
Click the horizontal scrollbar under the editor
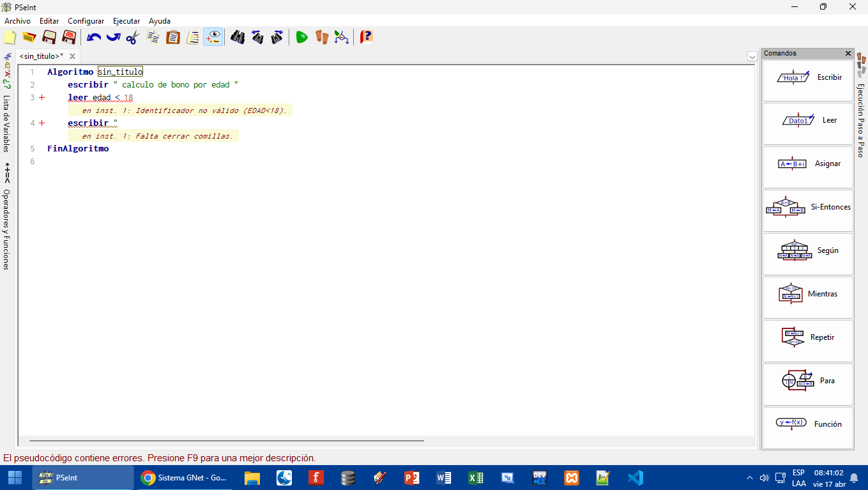(x=227, y=441)
